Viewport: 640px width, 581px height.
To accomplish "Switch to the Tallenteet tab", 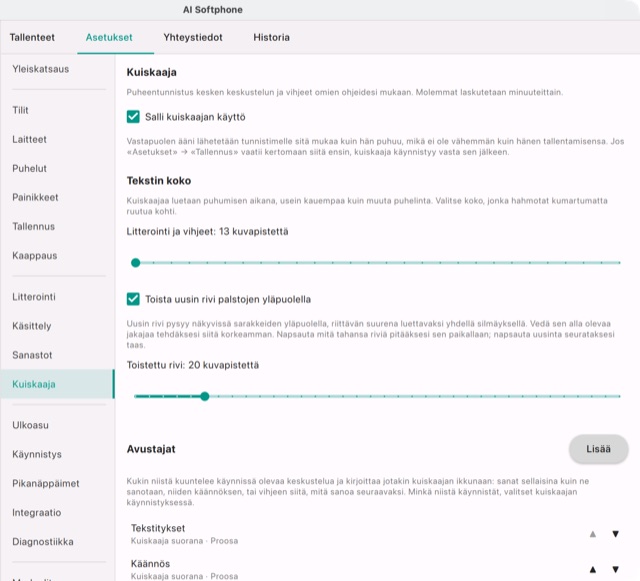I will [x=32, y=38].
